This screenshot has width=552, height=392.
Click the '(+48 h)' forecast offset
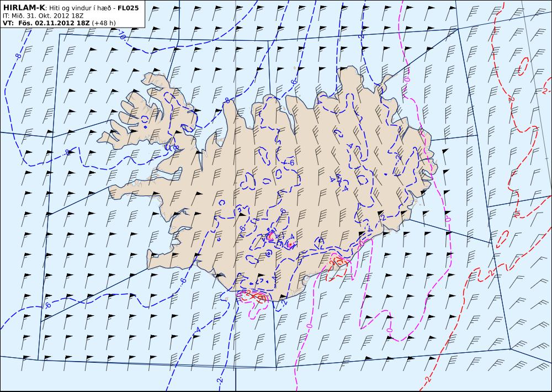[x=104, y=23]
